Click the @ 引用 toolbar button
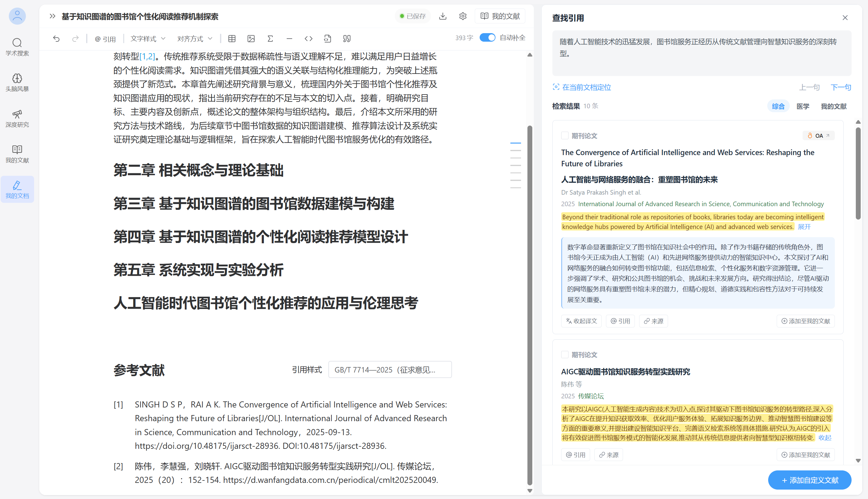868x499 pixels. (x=105, y=39)
